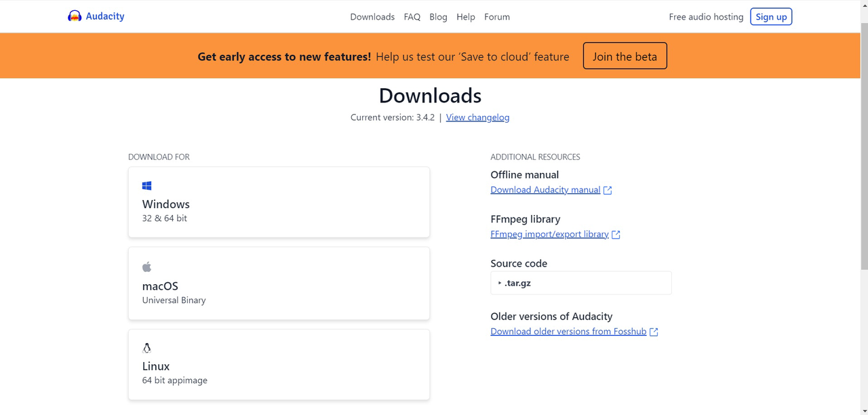Click the Apple logo icon on the macOS card
The image size is (868, 415).
coord(146,266)
